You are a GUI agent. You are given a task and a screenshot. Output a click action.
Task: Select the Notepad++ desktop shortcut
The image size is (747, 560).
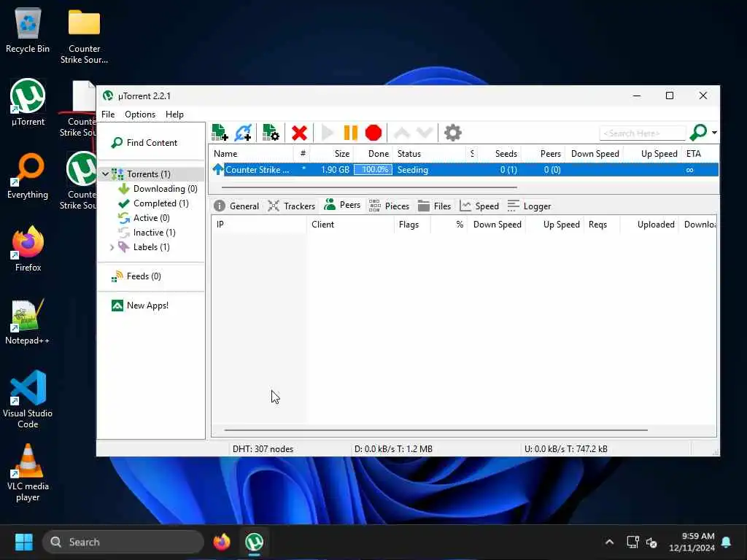[x=28, y=322]
